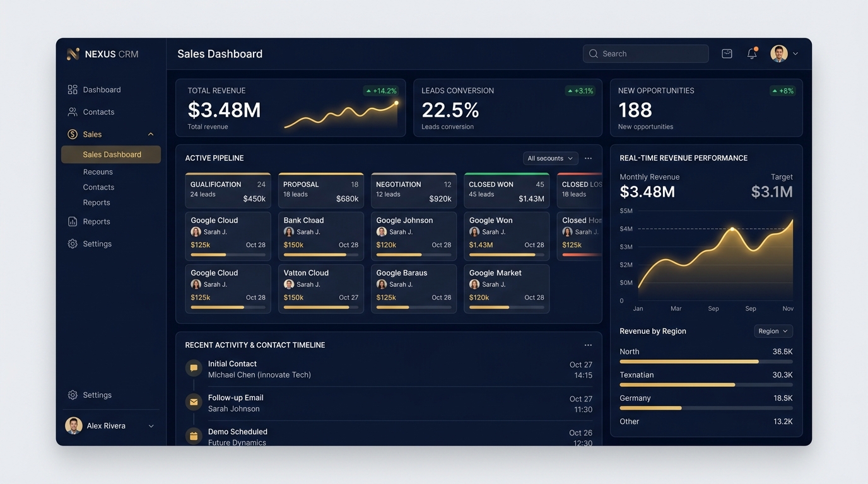Click the Texnatian region revenue bar
This screenshot has width=868, height=484.
point(706,384)
